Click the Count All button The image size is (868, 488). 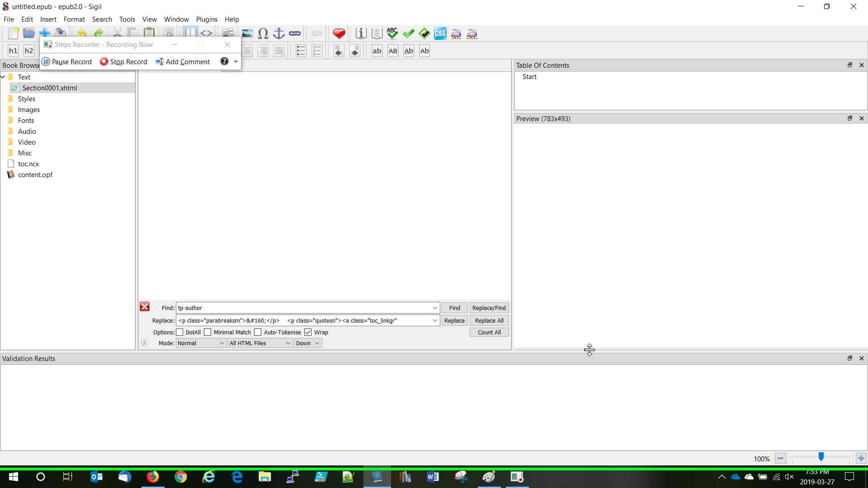tap(489, 332)
